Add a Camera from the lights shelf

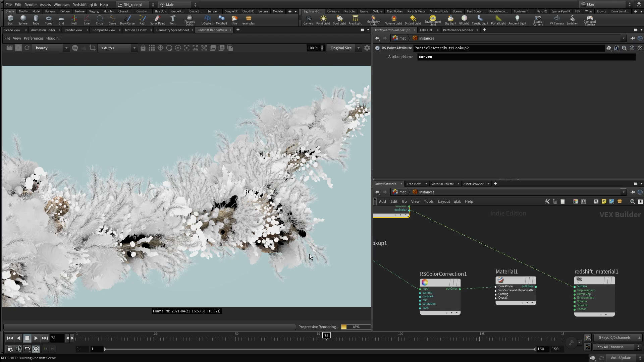coord(308,20)
